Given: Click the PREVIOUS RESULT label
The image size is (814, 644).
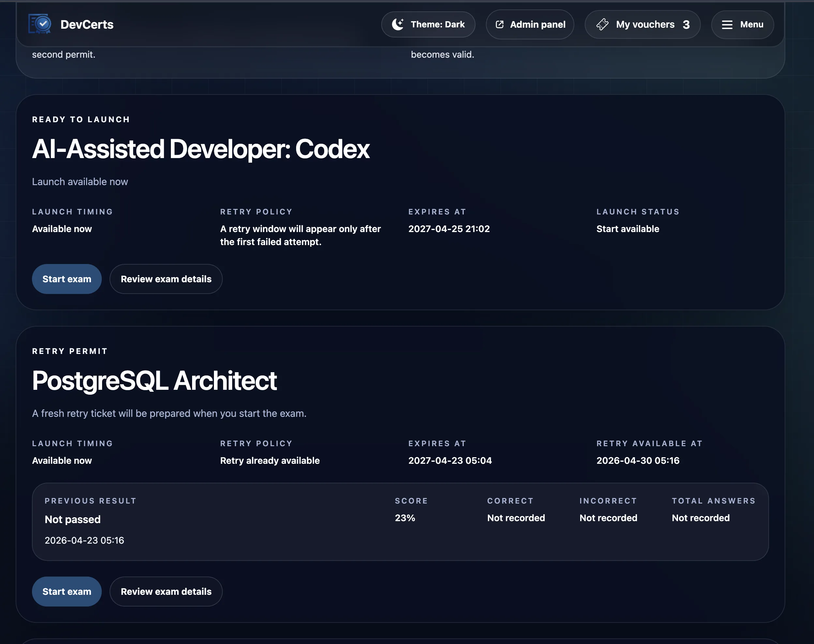Looking at the screenshot, I should (91, 501).
